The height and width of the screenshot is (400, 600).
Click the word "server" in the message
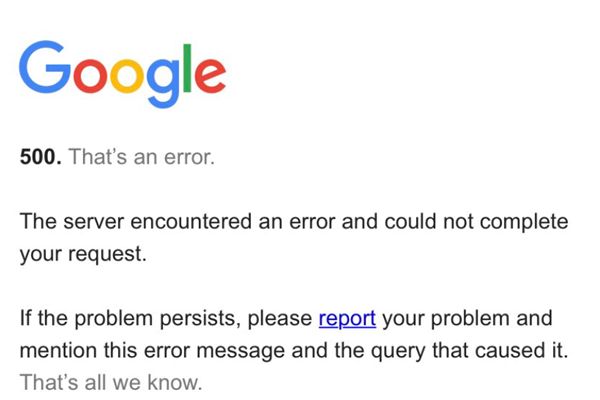point(93,221)
